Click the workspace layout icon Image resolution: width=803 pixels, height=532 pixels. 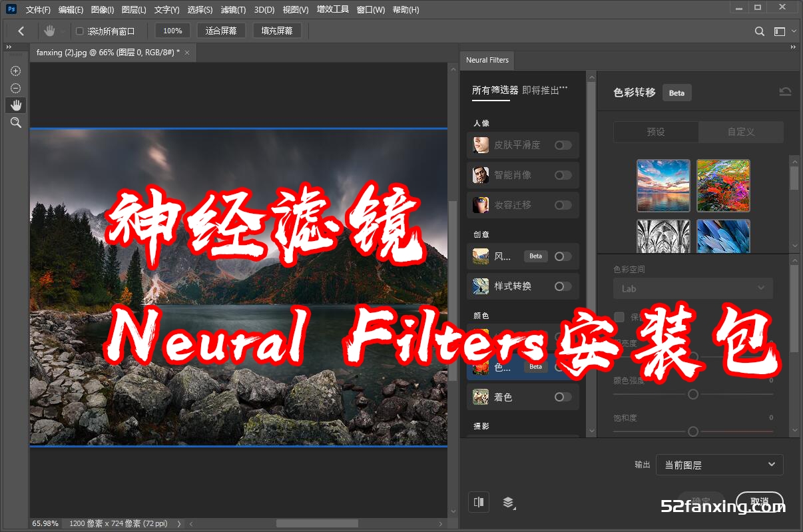pyautogui.click(x=780, y=31)
